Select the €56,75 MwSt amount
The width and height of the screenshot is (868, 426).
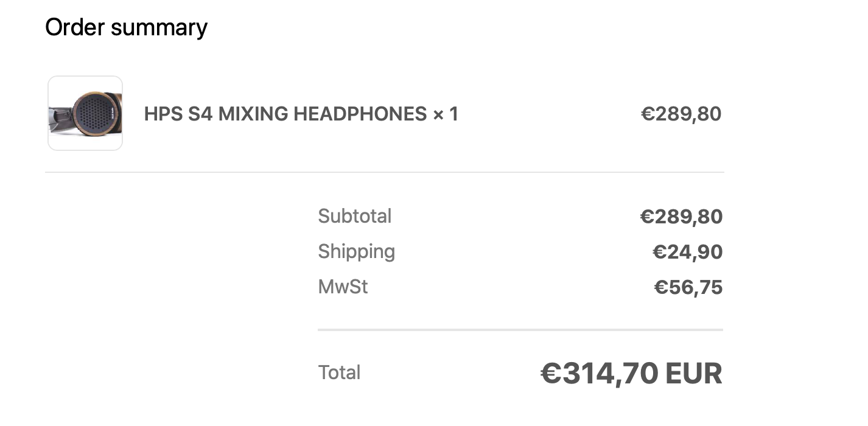tap(688, 287)
